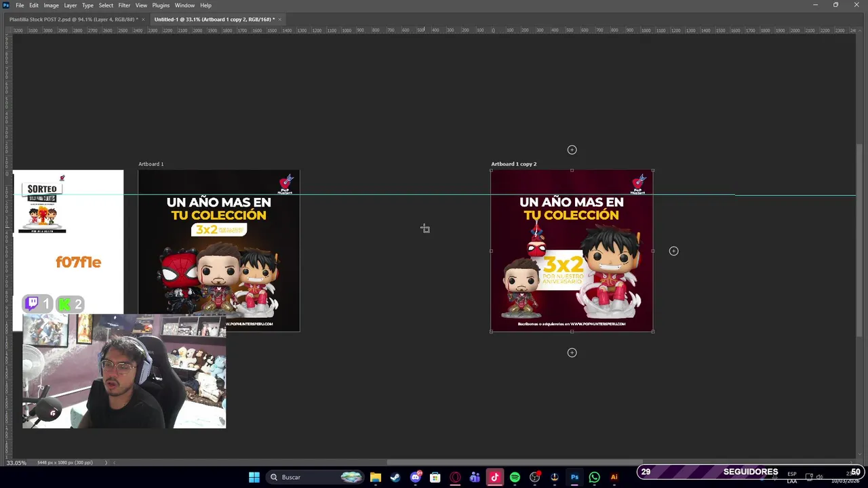Click the Artboard 1 copy 2 poster image
The width and height of the screenshot is (868, 488).
(572, 251)
